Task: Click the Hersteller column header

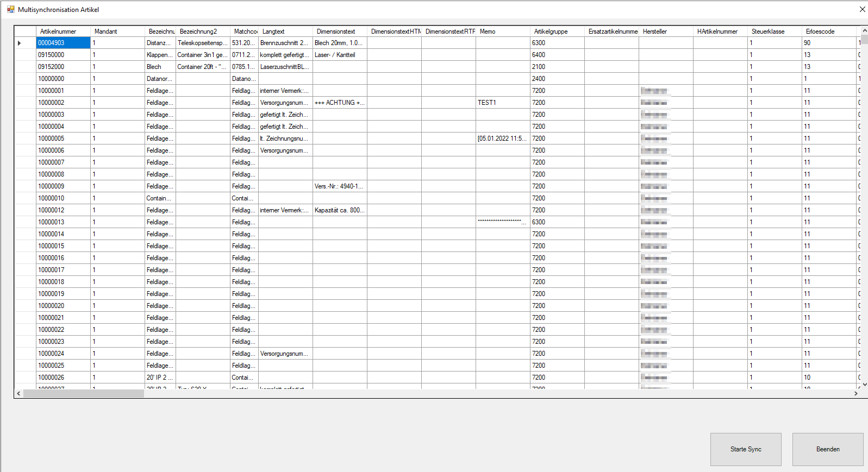Action: [666, 32]
